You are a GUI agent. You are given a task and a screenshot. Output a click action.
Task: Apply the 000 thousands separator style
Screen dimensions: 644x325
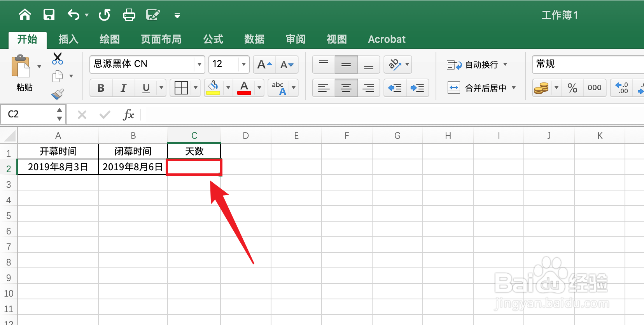(x=595, y=88)
